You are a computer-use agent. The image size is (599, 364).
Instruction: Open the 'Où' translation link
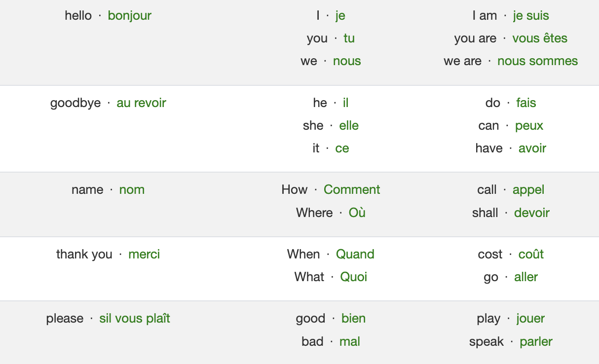coord(357,213)
